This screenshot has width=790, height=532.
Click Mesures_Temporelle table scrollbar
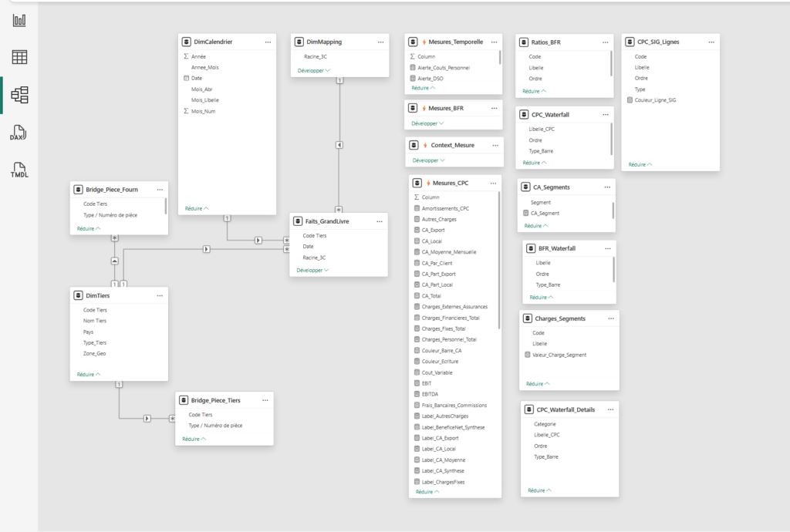tap(500, 57)
